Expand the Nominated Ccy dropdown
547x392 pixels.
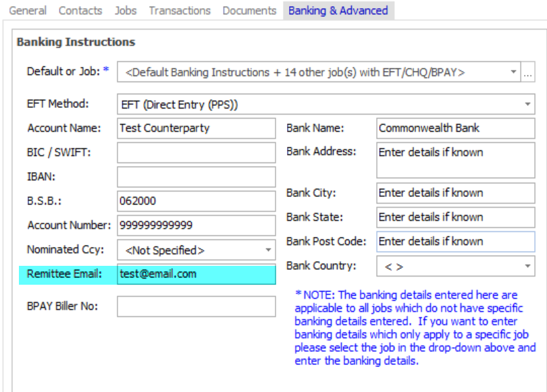click(x=267, y=250)
